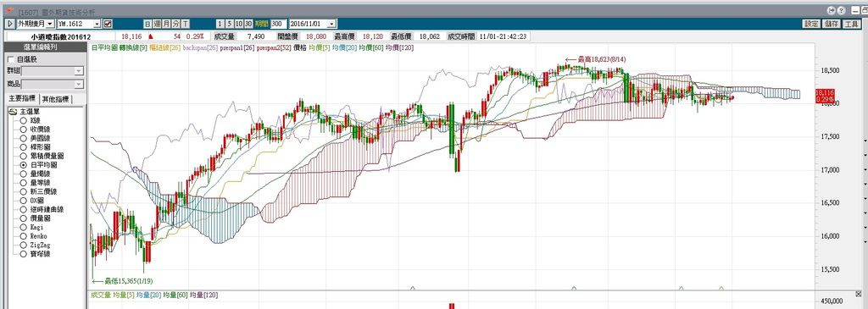Select the Renko chart radio option

click(x=23, y=236)
